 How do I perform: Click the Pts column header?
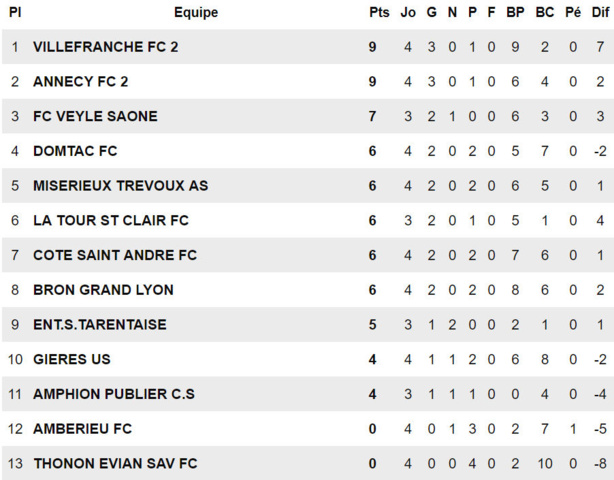coord(379,13)
